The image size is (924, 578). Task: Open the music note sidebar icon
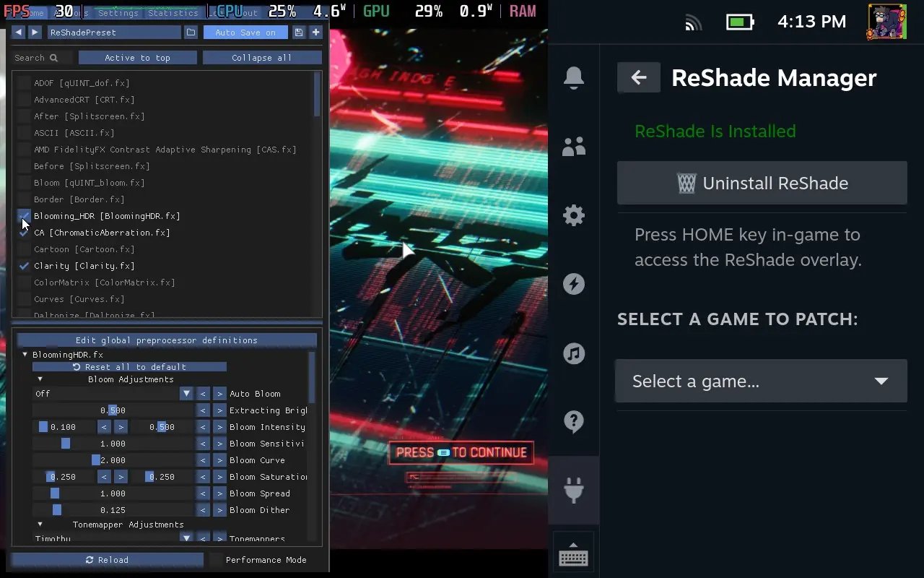point(574,353)
